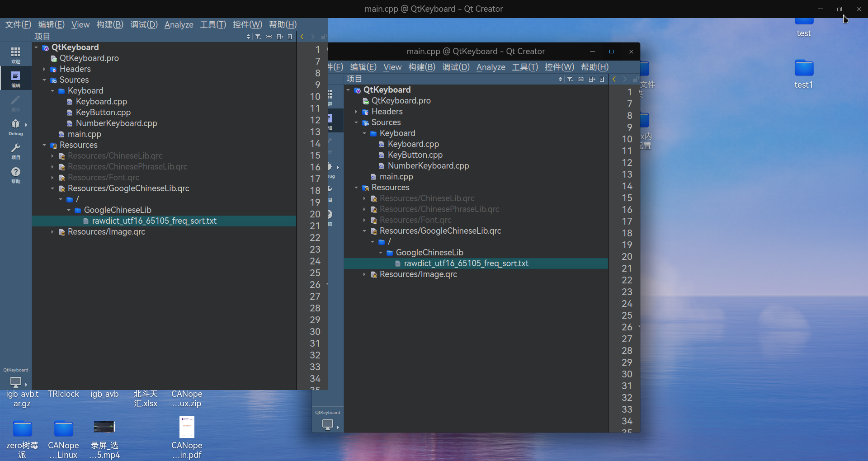Collapse Sources folder in front window tree

(356, 122)
